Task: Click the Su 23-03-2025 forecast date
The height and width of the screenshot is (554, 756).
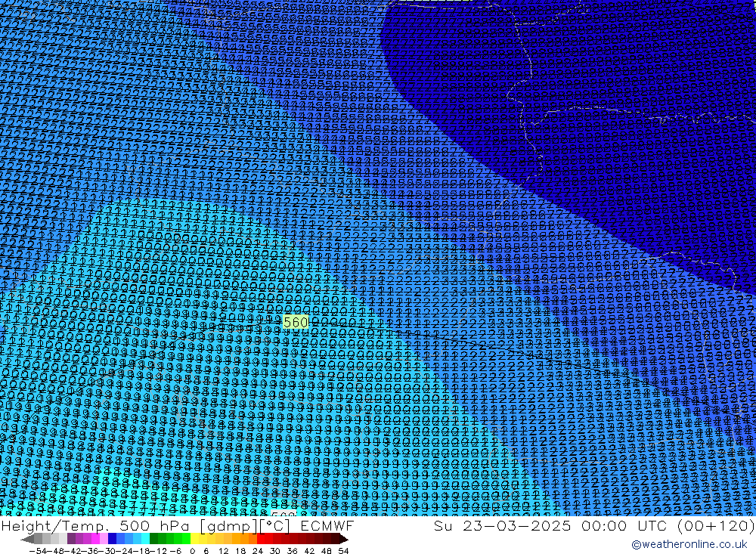Action: click(x=502, y=525)
